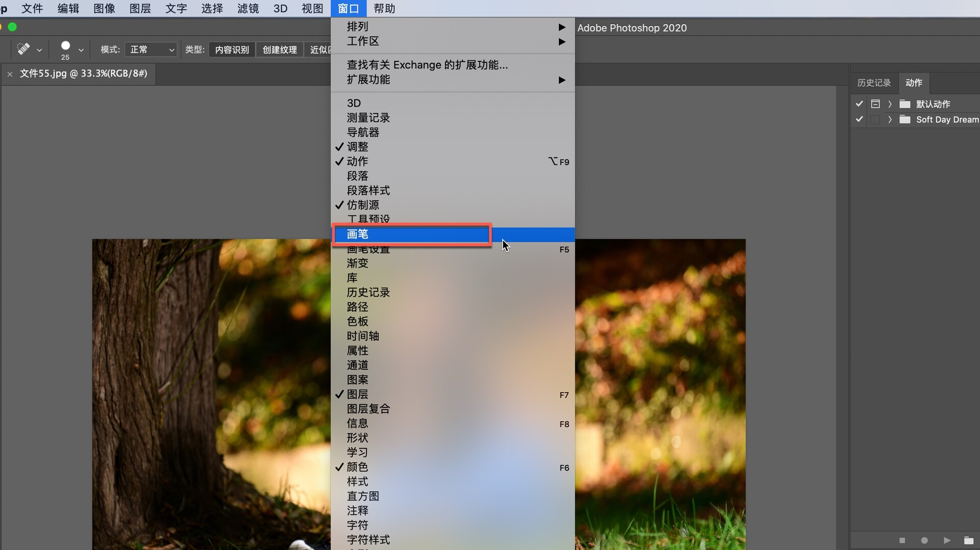This screenshot has width=980, height=550.
Task: Show the 信息 panel
Action: coord(453,423)
